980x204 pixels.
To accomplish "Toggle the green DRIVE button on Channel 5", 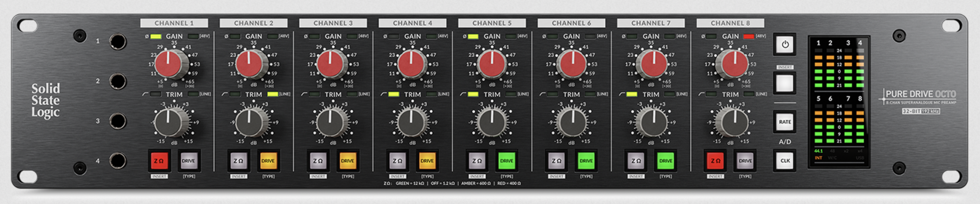I will pyautogui.click(x=506, y=161).
